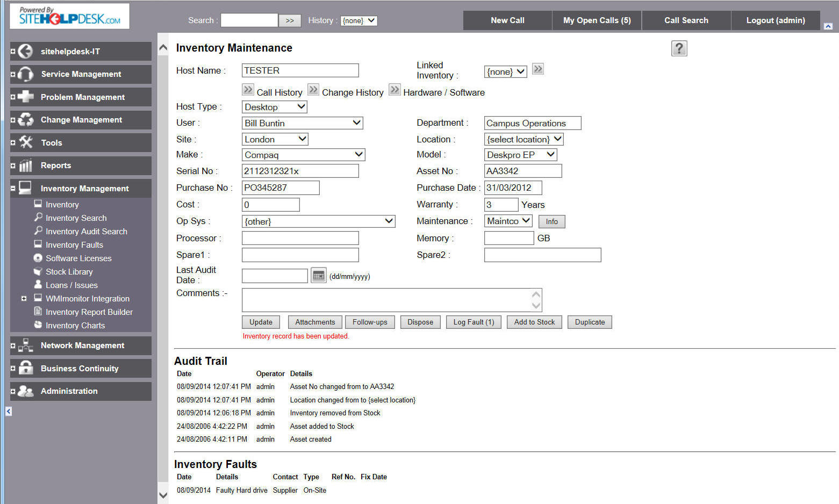Viewport: 839px width, 504px height.
Task: Click the Comments text area
Action: coord(392,300)
